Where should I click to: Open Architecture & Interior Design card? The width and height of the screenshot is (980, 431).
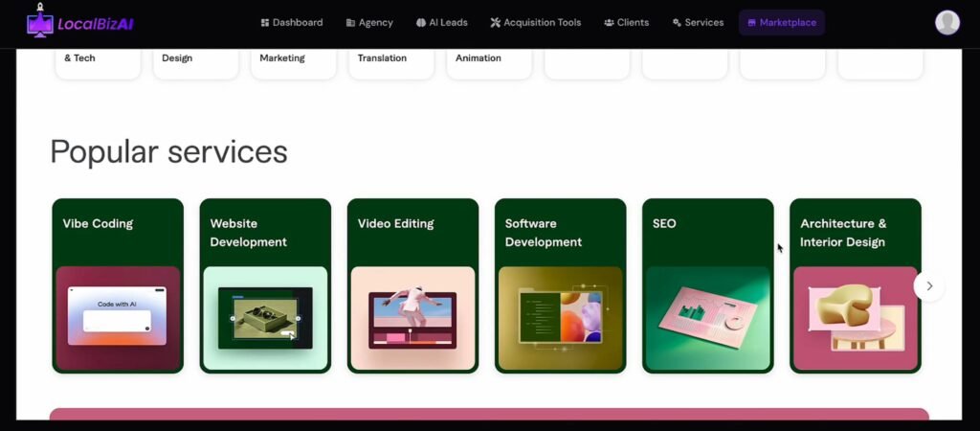point(855,285)
